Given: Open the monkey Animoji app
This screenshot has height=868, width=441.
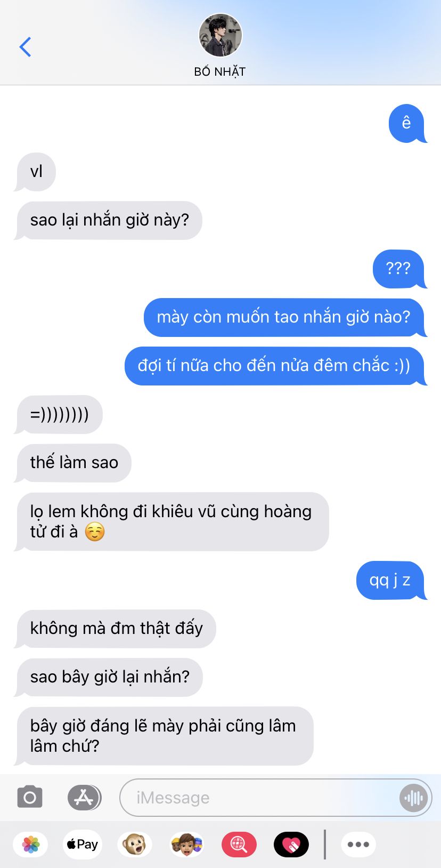Looking at the screenshot, I should pos(135,845).
